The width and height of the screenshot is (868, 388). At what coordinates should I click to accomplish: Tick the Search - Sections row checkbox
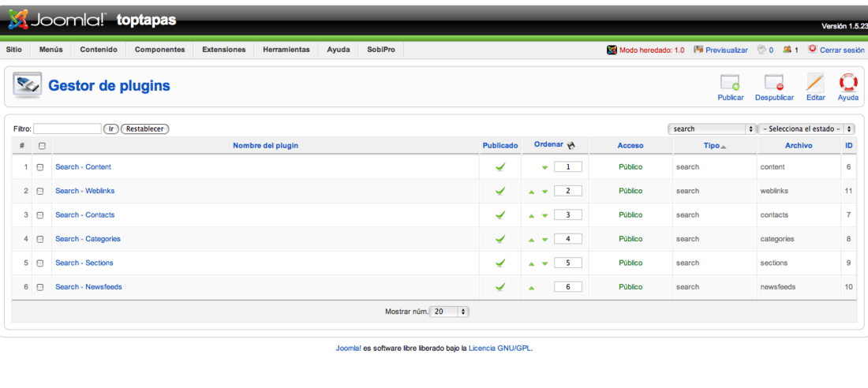pyautogui.click(x=40, y=263)
